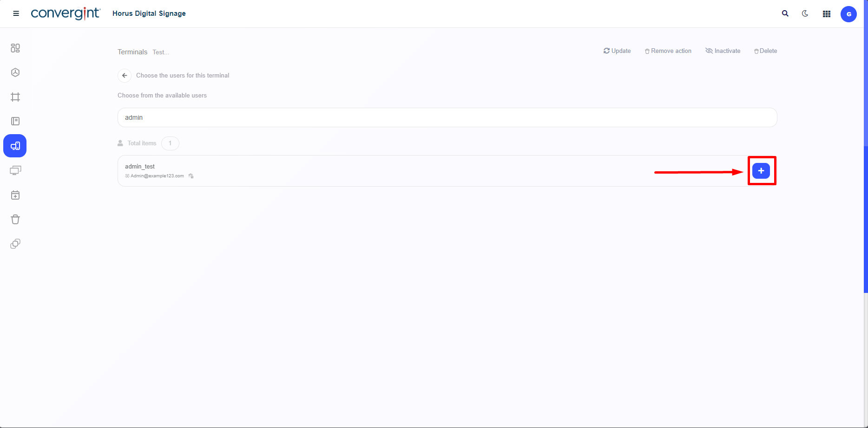Viewport: 868px width, 428px height.
Task: Select the highlighted Terminals sidebar icon
Action: [15, 146]
